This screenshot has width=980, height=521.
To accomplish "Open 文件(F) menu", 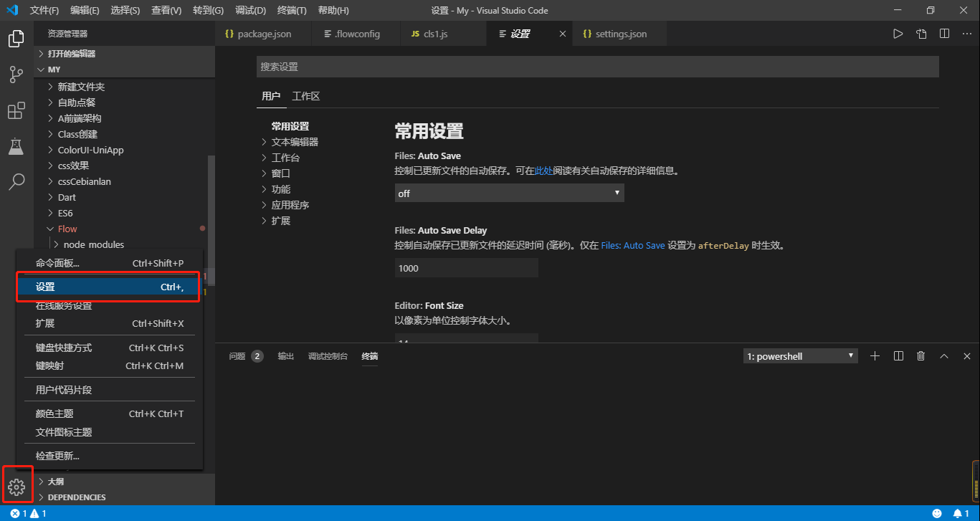I will pos(44,11).
